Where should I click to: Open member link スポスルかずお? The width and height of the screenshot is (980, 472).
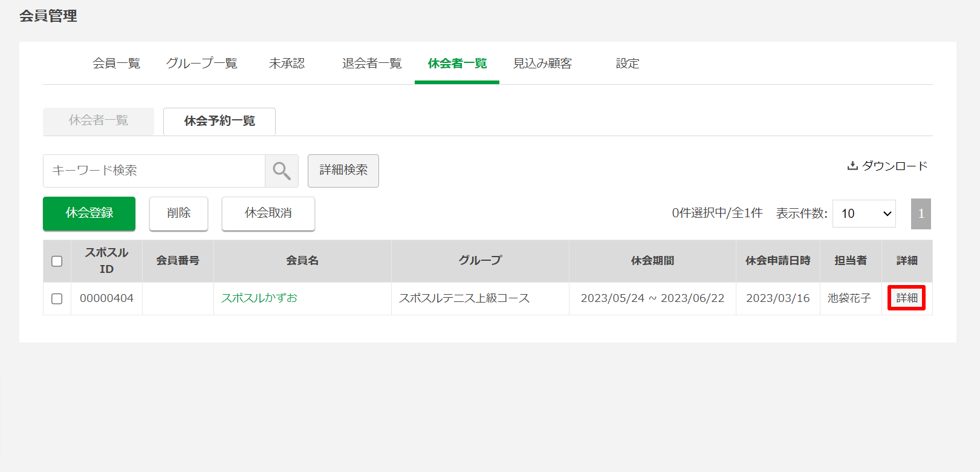[x=259, y=298]
